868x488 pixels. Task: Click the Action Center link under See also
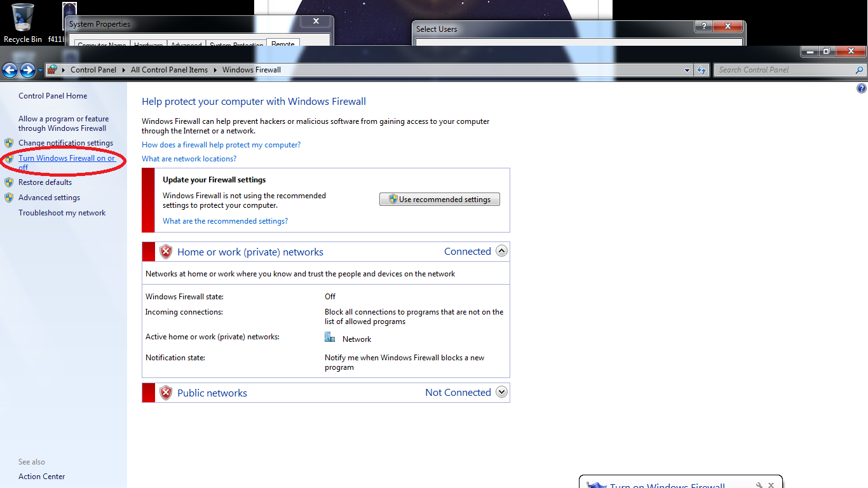click(41, 476)
